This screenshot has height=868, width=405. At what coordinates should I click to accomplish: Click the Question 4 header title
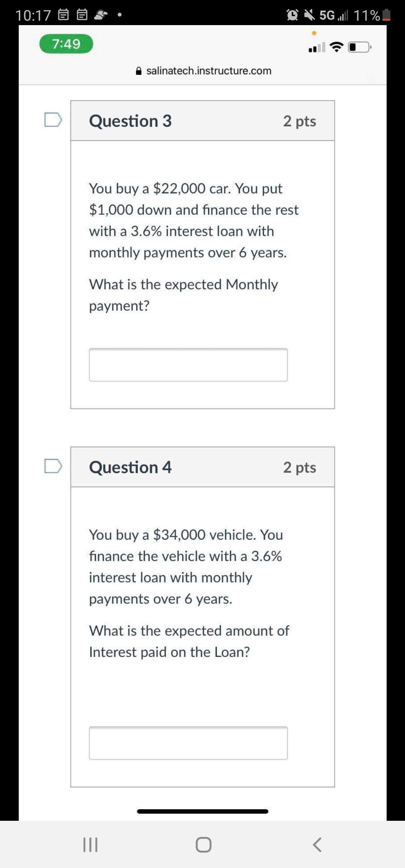tap(130, 467)
